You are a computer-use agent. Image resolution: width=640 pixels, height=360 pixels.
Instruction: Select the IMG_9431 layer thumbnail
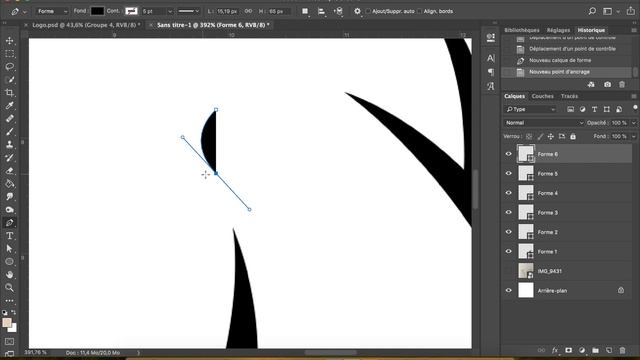(x=526, y=271)
